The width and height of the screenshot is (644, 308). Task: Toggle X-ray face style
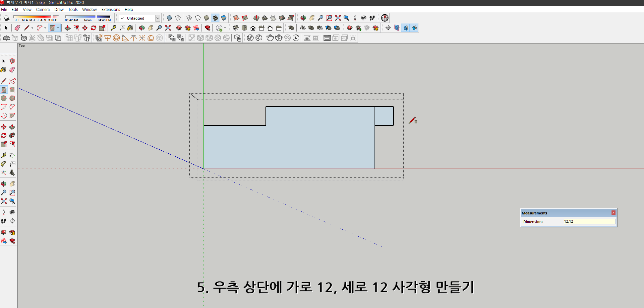[x=169, y=18]
